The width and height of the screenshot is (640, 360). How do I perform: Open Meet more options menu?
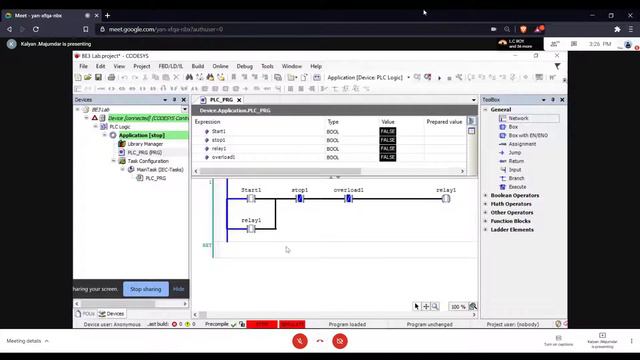click(x=631, y=341)
